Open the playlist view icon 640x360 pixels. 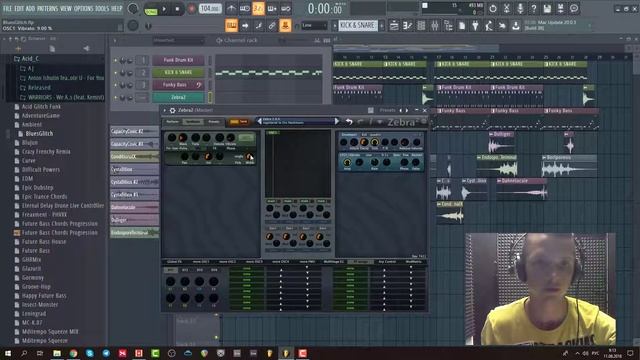(394, 26)
